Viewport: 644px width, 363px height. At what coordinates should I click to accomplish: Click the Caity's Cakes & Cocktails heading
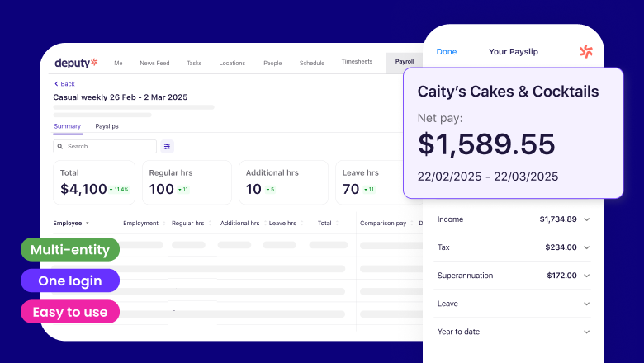click(x=508, y=92)
